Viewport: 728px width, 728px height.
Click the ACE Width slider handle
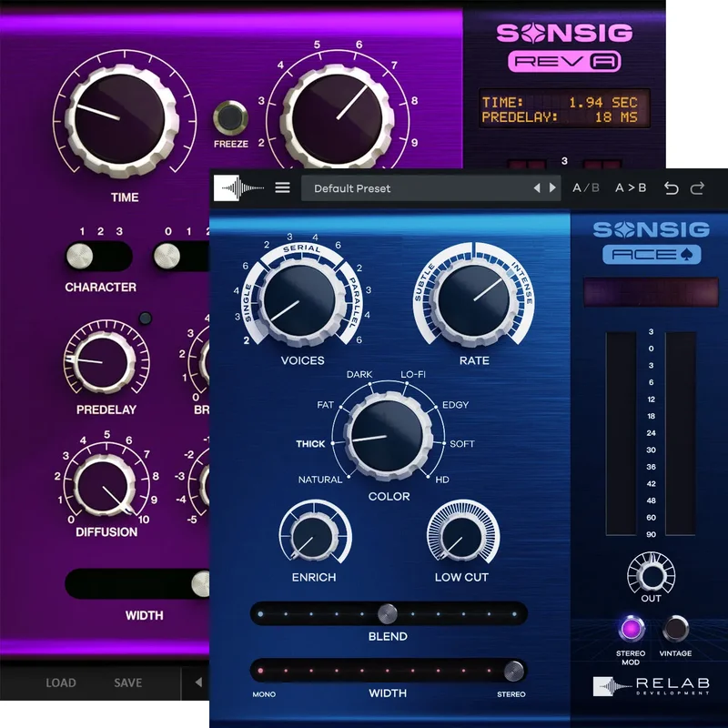coord(514,671)
